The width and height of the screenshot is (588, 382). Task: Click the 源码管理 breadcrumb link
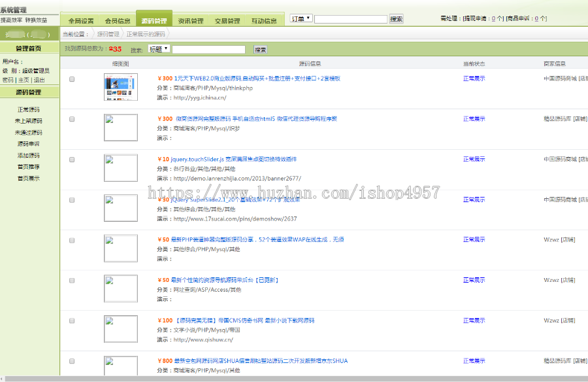pos(108,34)
